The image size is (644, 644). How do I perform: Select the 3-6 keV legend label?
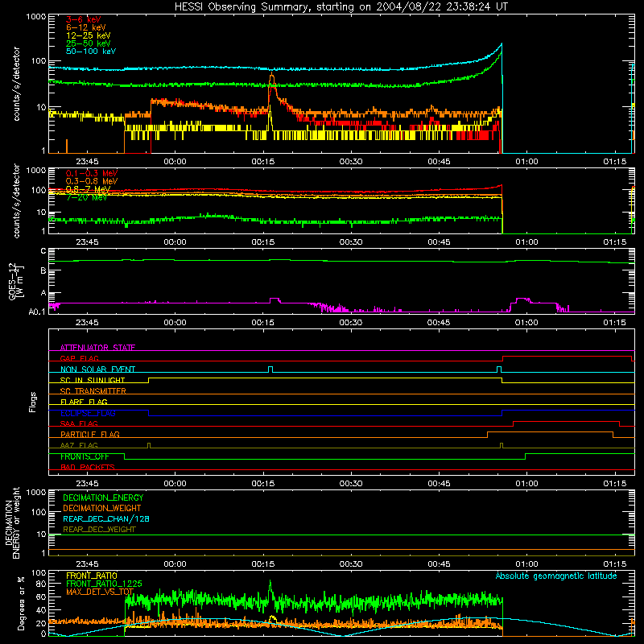83,19
